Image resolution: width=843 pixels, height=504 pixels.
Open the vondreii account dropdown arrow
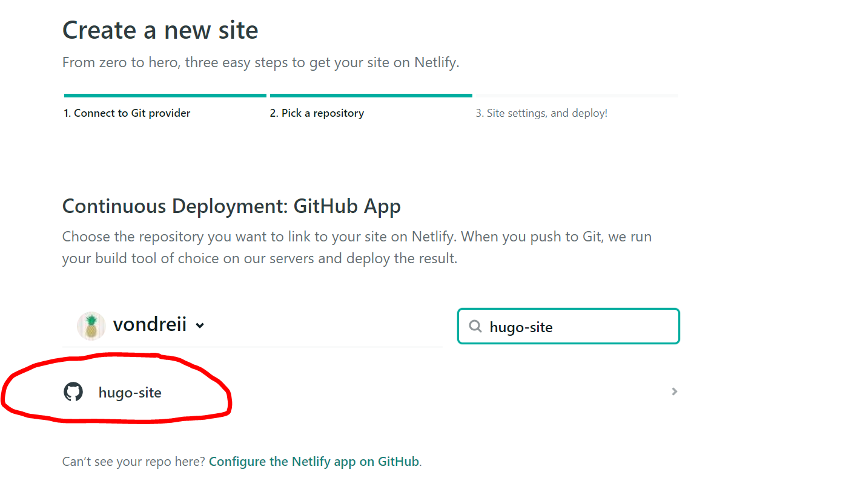point(200,326)
